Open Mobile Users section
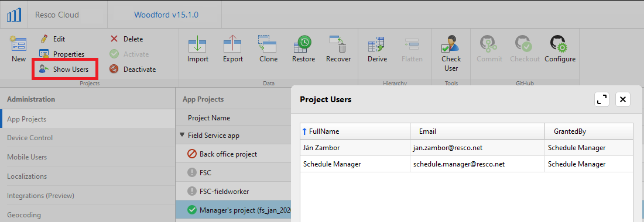 [88, 157]
